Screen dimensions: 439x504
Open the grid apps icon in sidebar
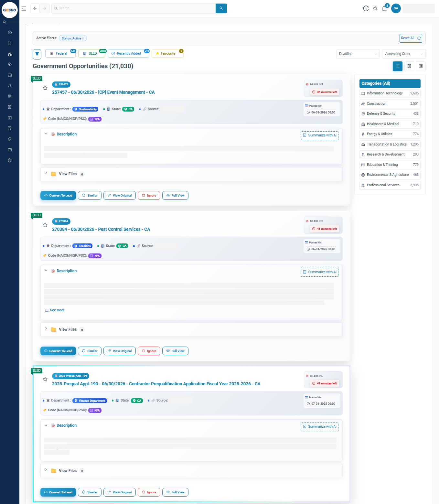click(x=10, y=107)
